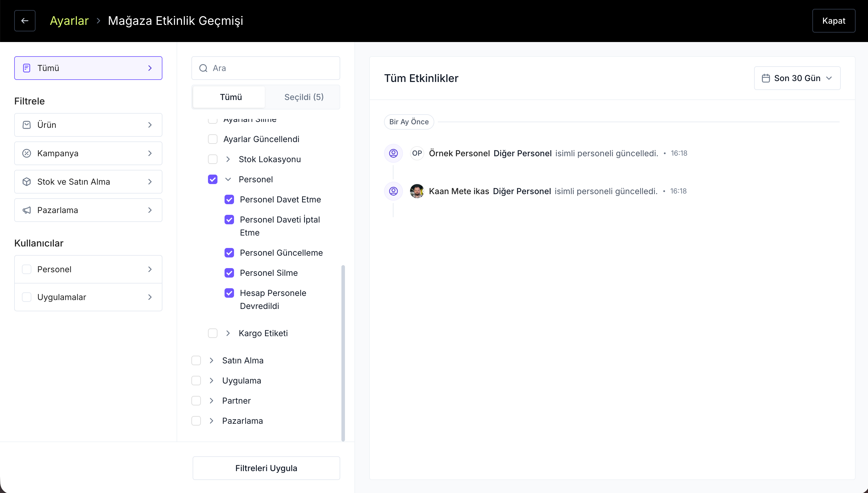Click the Ara search input field
The width and height of the screenshot is (868, 493).
(266, 68)
